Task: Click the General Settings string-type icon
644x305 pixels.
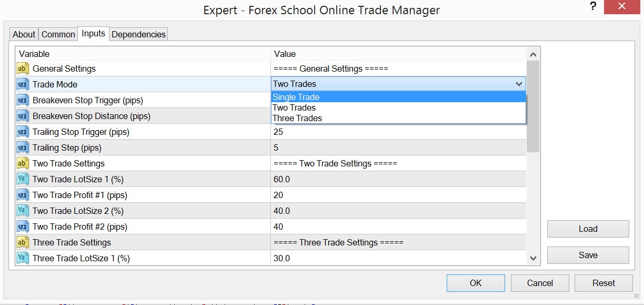Action: [x=23, y=68]
